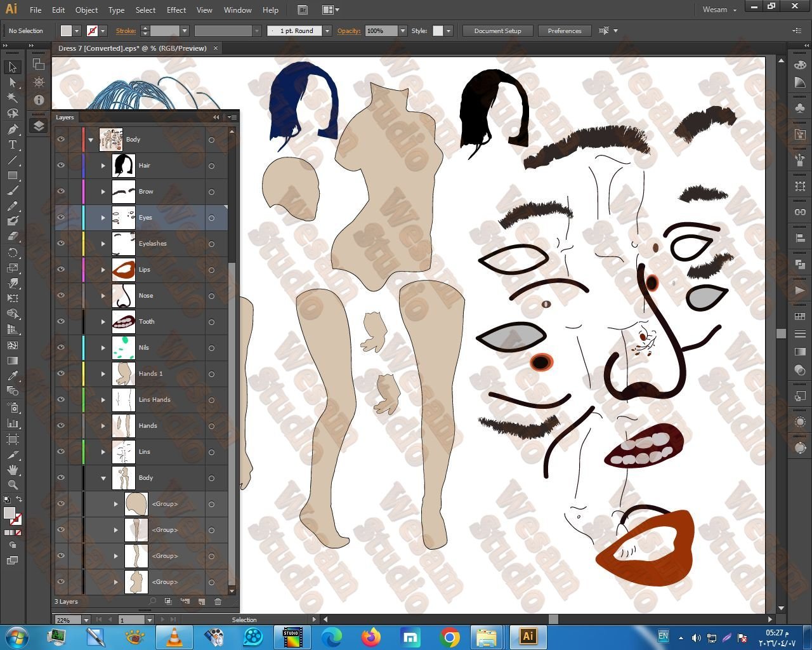This screenshot has width=812, height=650.
Task: Select the Column Graph tool
Action: coord(13,423)
